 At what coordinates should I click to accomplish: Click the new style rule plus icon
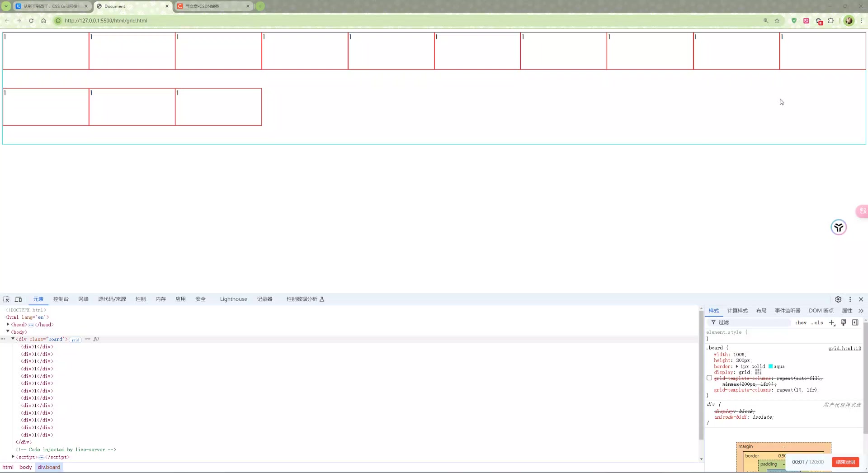pos(832,322)
